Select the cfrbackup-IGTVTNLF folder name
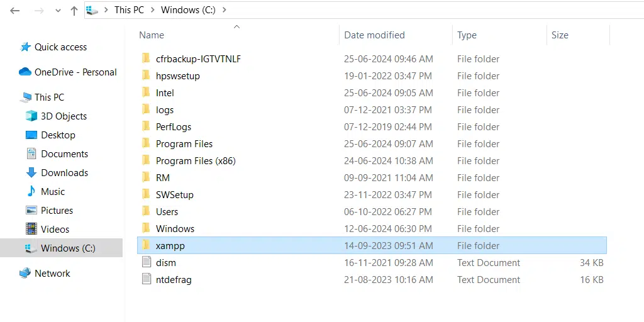The height and width of the screenshot is (322, 644). pos(198,59)
